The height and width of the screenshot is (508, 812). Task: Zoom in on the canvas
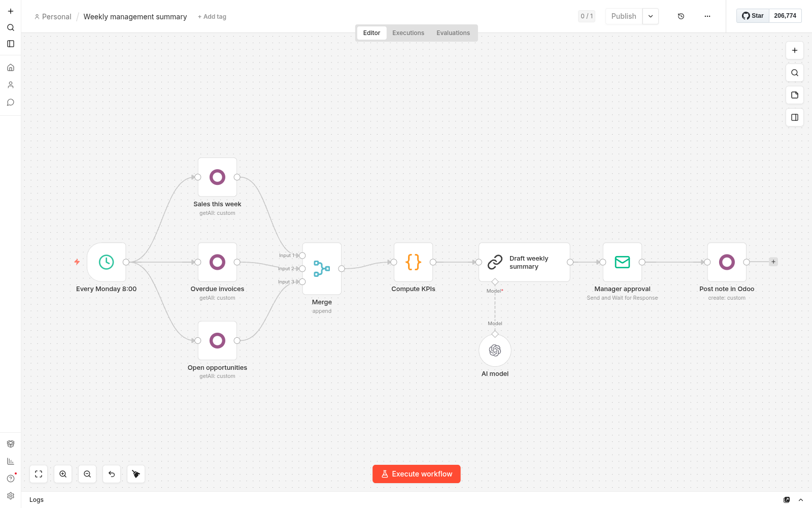63,474
